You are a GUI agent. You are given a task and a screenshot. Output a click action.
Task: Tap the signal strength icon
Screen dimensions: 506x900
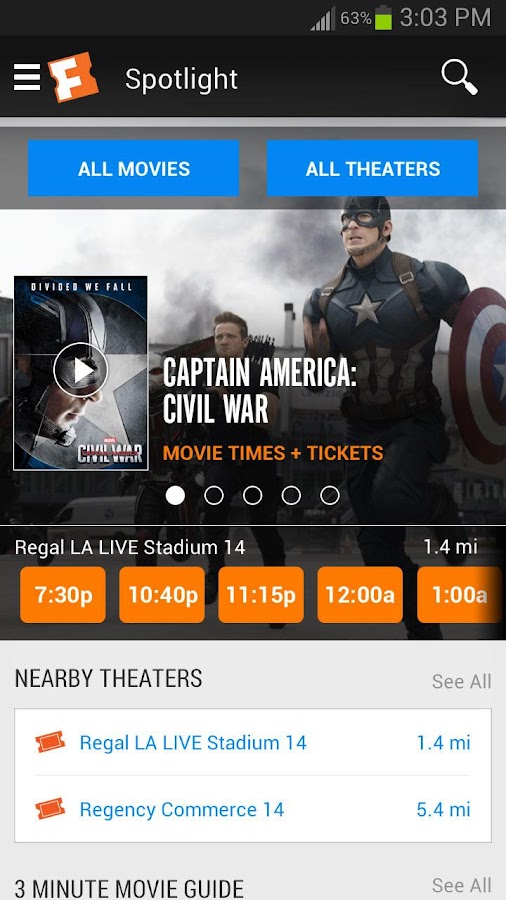[x=323, y=19]
